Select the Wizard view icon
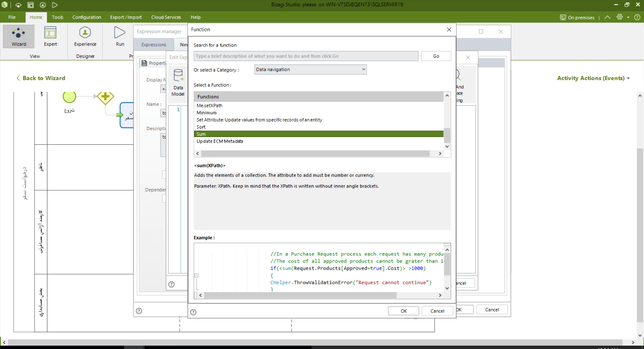The width and height of the screenshot is (644, 349). click(x=19, y=36)
